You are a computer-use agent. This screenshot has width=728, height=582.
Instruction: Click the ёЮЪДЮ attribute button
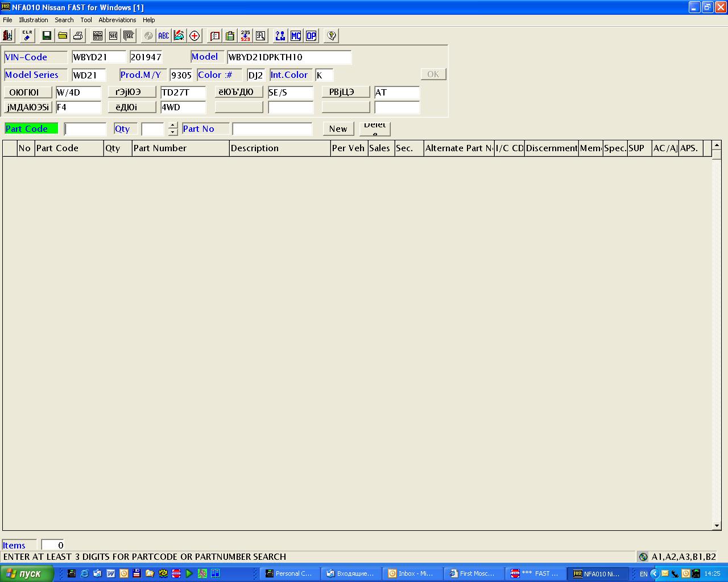tap(239, 92)
